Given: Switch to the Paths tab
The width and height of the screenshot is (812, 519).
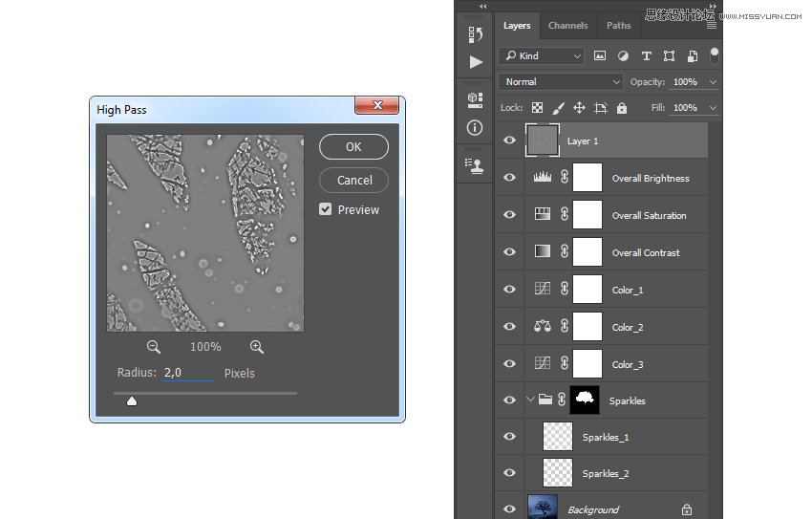Looking at the screenshot, I should pos(618,26).
